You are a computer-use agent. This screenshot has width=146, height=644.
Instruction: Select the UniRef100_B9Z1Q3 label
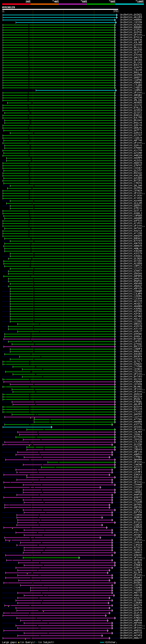click(x=131, y=173)
